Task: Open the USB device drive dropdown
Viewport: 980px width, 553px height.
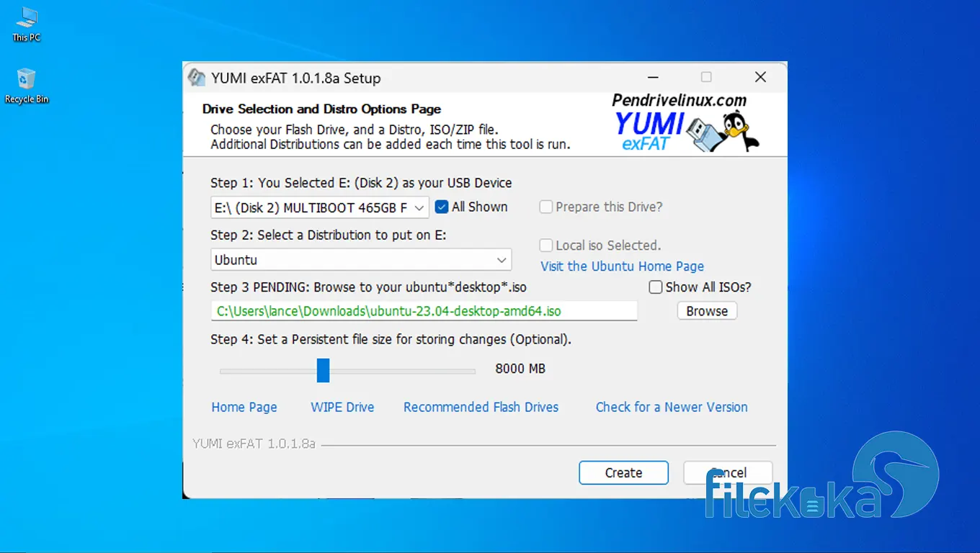Action: click(320, 208)
